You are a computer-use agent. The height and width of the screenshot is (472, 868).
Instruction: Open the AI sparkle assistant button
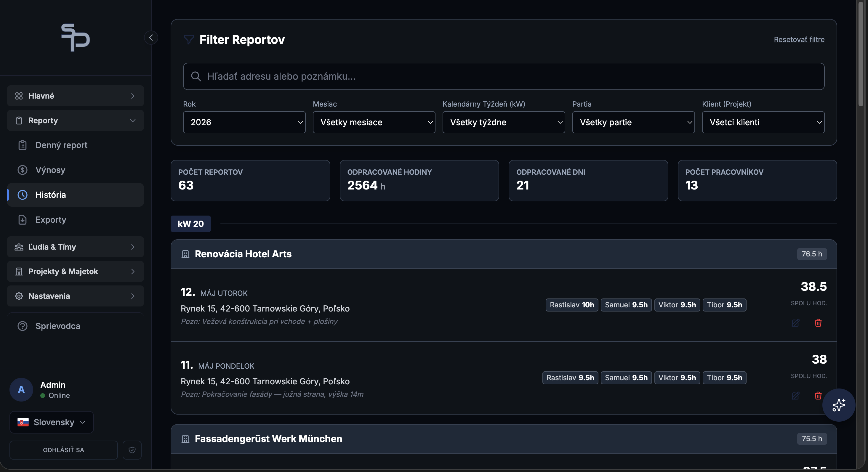pos(839,405)
